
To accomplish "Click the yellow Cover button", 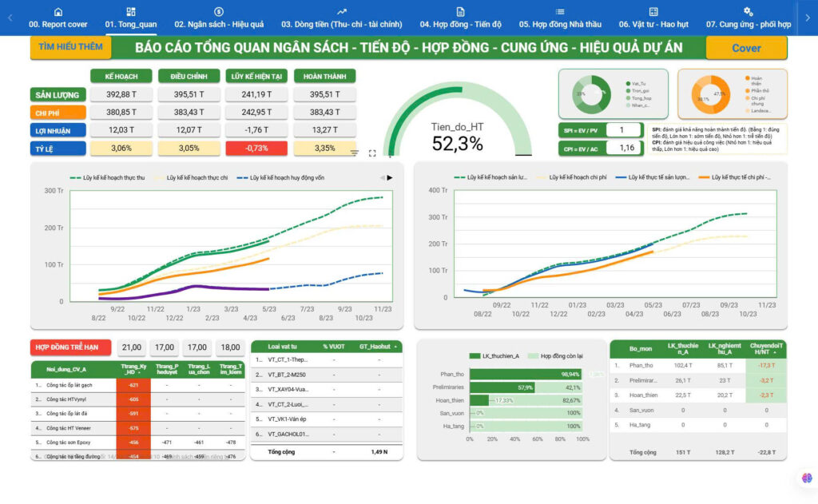I will click(x=746, y=48).
